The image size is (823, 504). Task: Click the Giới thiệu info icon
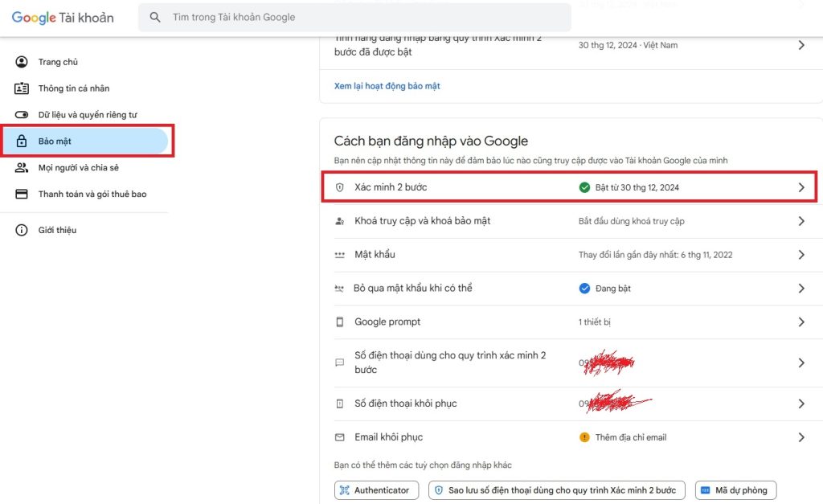coord(22,230)
